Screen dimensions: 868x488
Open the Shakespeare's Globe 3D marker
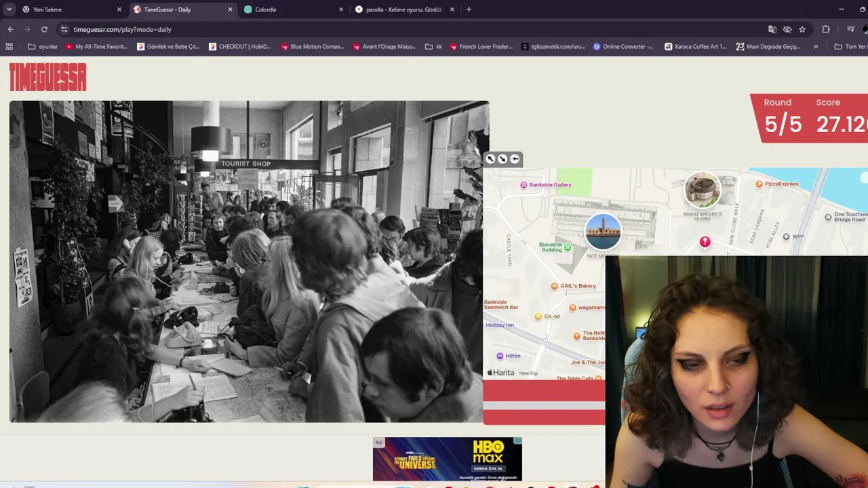(x=703, y=190)
